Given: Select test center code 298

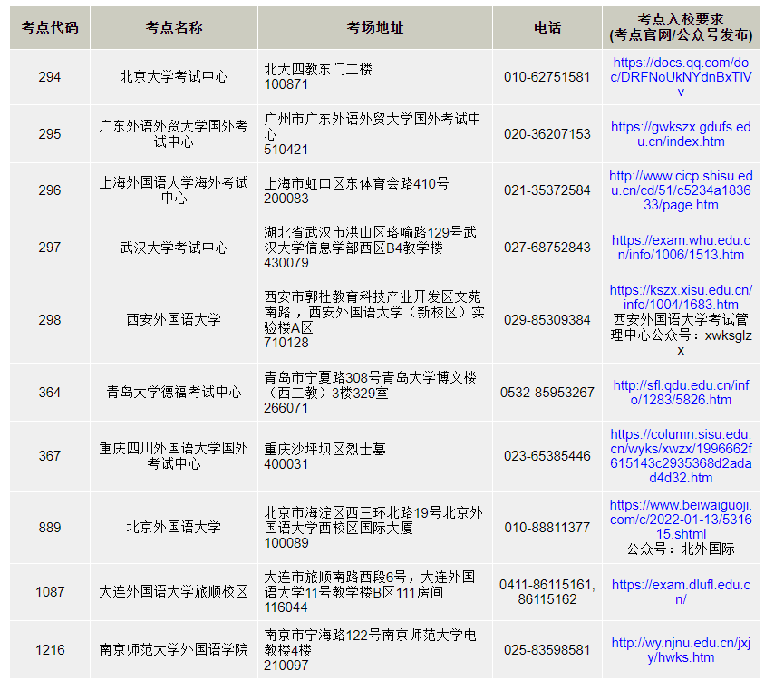Looking at the screenshot, I should [x=50, y=320].
